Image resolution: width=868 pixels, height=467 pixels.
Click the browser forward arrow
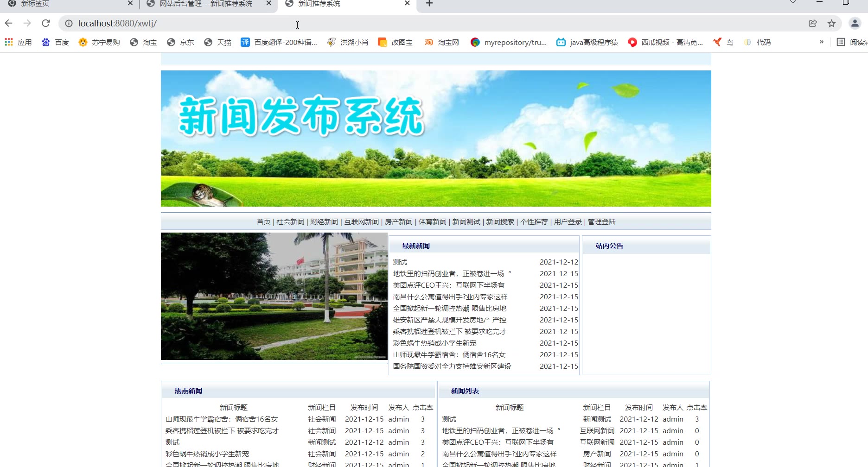[27, 23]
